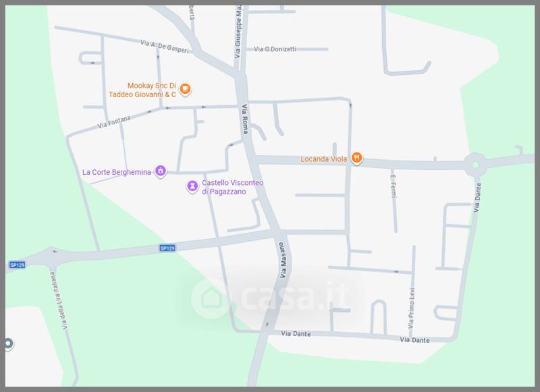540x392 pixels.
Task: Select the Via G.Donizetti street label
Action: coord(275,49)
